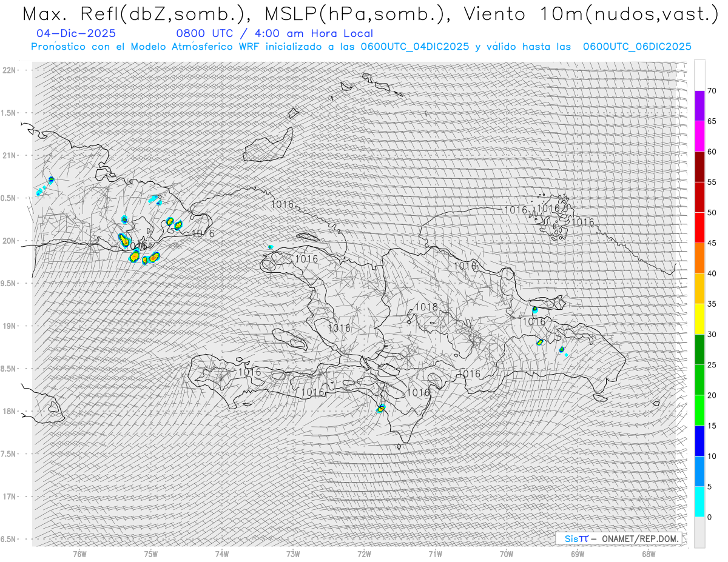Click the '70' value on the colorbar scale
The width and height of the screenshot is (728, 562).
click(712, 91)
